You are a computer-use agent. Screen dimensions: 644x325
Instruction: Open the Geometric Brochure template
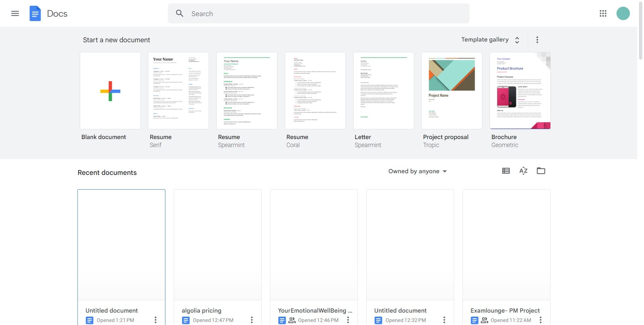[520, 90]
